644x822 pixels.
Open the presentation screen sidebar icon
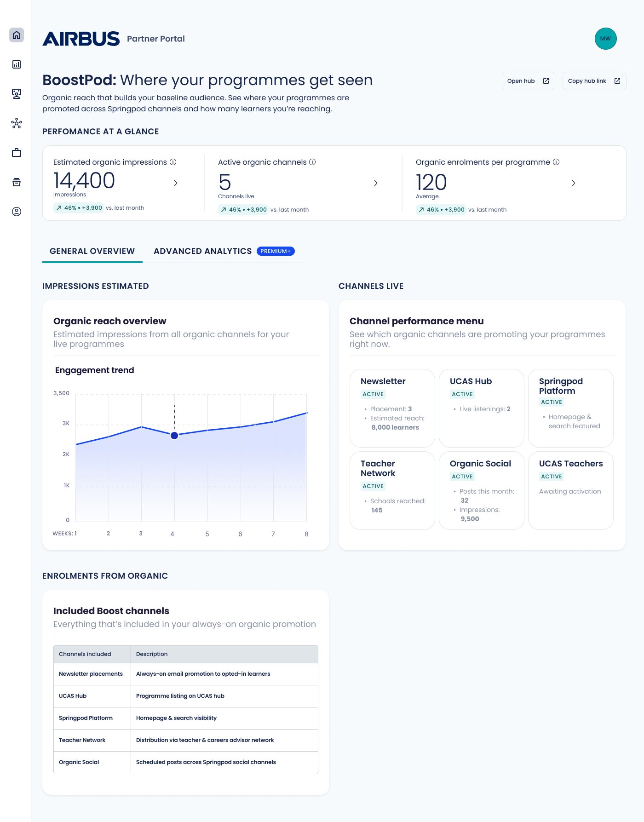17,94
